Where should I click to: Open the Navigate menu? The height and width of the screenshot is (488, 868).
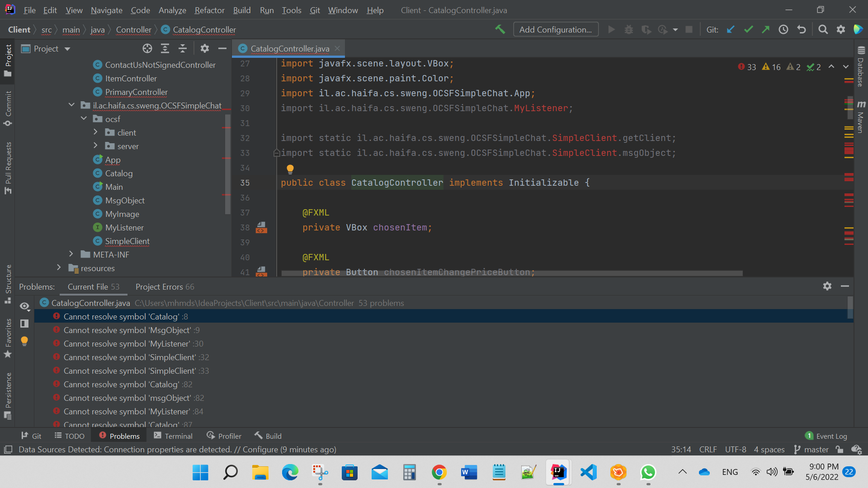click(x=106, y=10)
